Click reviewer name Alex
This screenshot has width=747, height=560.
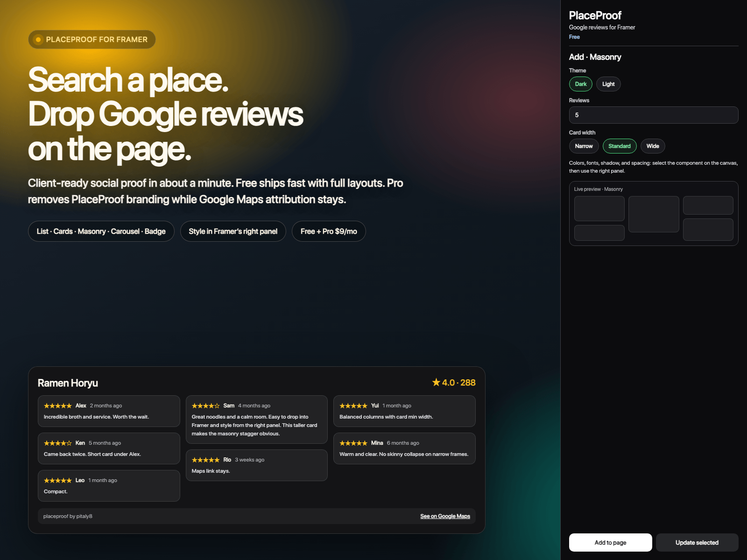(81, 406)
